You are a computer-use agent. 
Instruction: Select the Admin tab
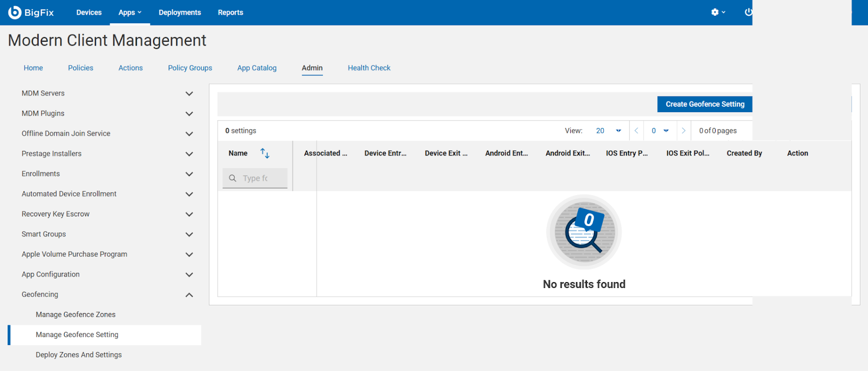pyautogui.click(x=312, y=68)
